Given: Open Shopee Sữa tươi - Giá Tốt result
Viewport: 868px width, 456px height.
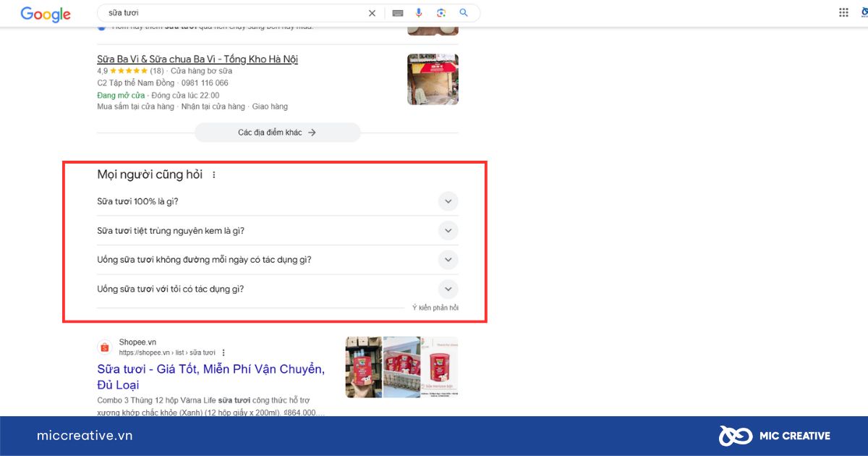Looking at the screenshot, I should click(x=210, y=377).
